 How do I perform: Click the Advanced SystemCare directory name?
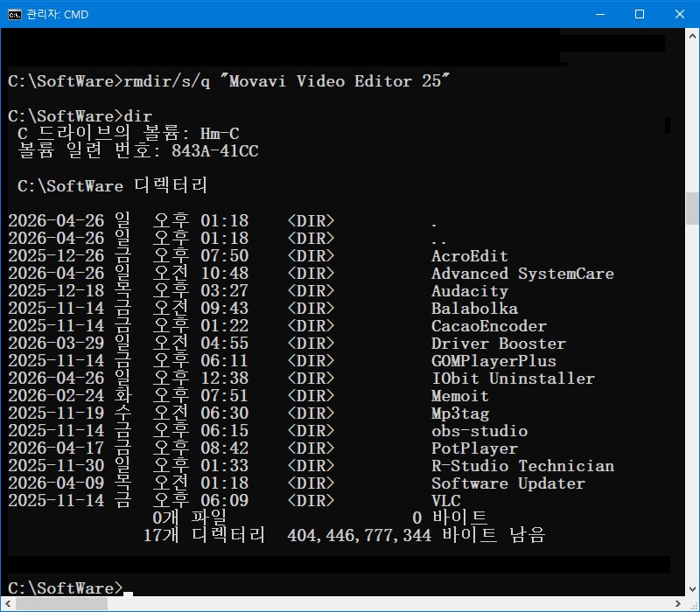pyautogui.click(x=522, y=274)
